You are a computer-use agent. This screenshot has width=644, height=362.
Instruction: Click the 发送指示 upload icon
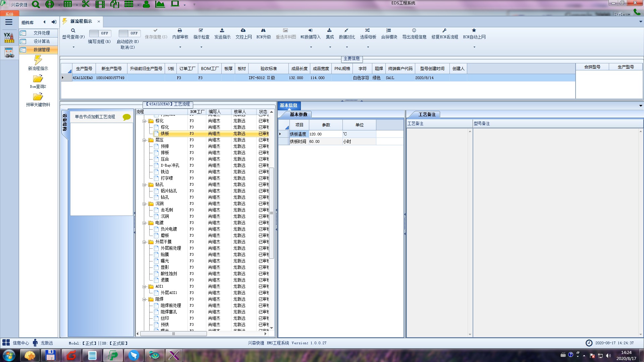coord(222,31)
